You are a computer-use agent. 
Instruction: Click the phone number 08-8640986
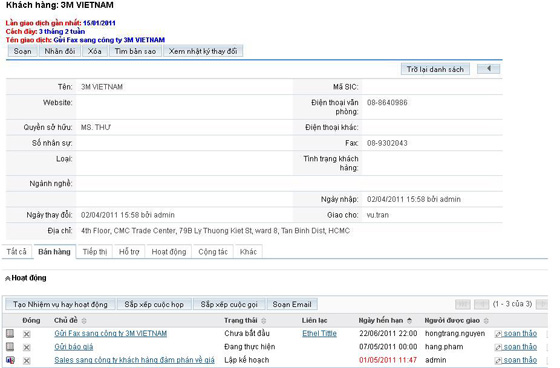[x=387, y=103]
